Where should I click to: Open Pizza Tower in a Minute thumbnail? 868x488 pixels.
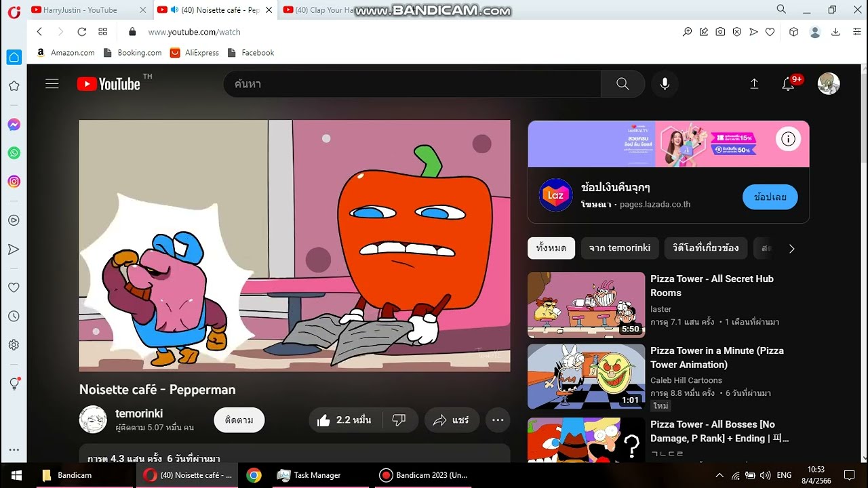pos(587,377)
